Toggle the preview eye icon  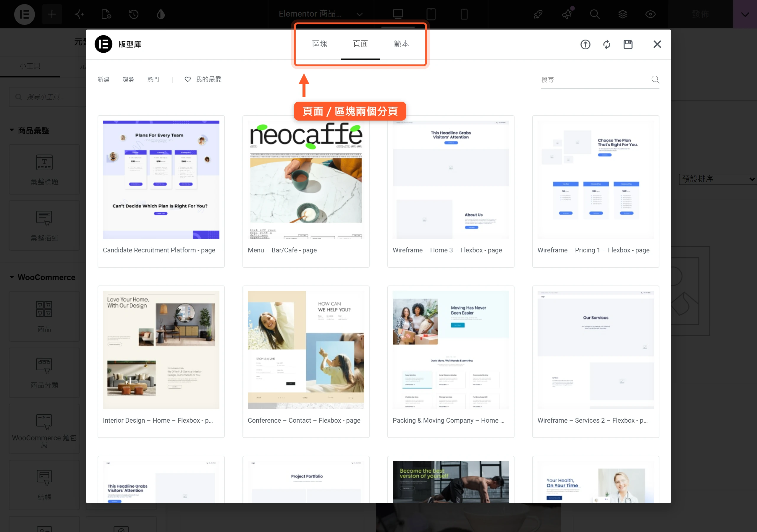coord(650,14)
